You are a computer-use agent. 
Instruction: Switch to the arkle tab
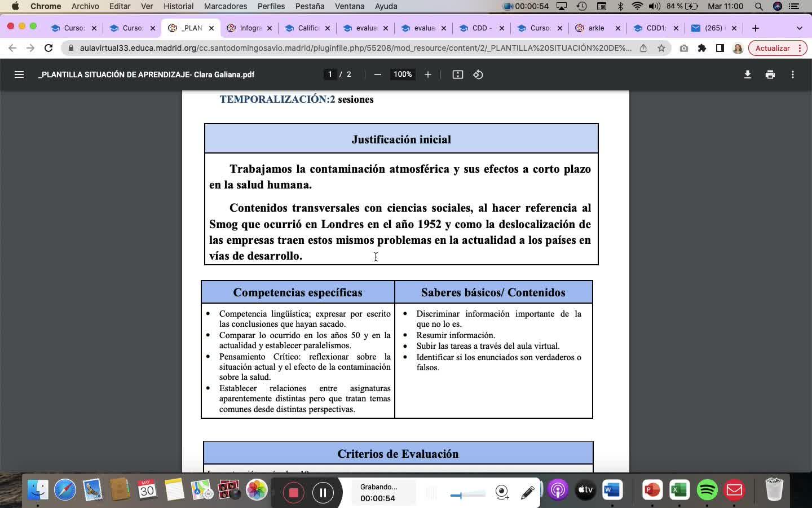(598, 28)
